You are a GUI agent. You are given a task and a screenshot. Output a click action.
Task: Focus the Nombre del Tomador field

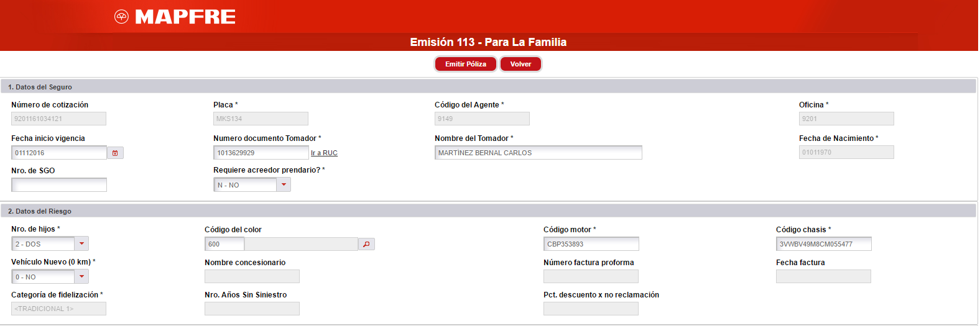(x=539, y=152)
